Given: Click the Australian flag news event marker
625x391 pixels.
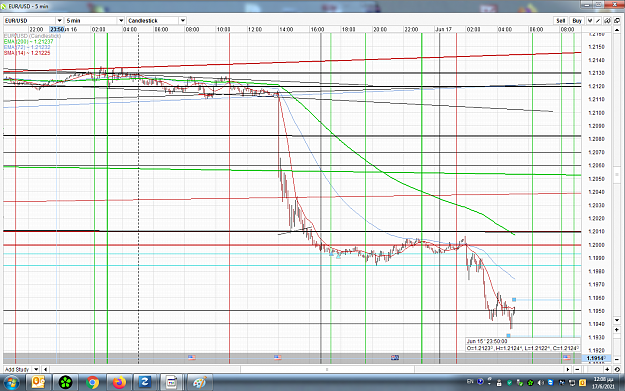Looking at the screenshot, I should [x=395, y=358].
